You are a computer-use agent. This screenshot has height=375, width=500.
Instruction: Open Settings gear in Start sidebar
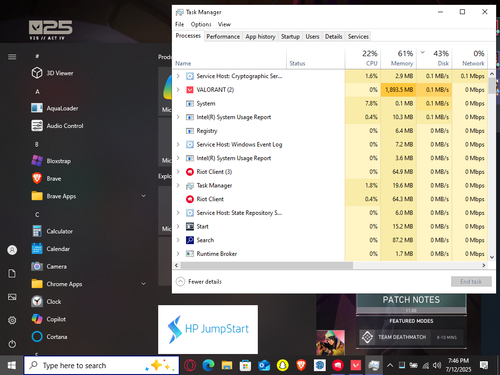[x=12, y=320]
